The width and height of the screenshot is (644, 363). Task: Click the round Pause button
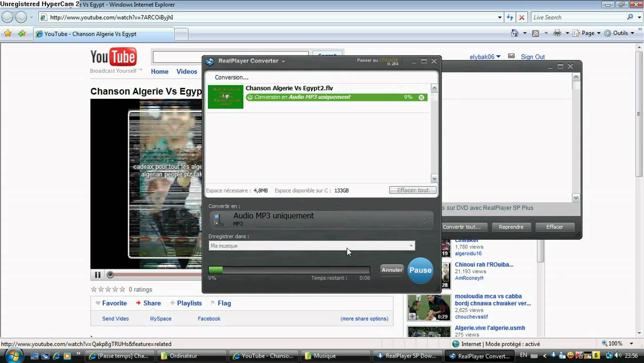(420, 270)
